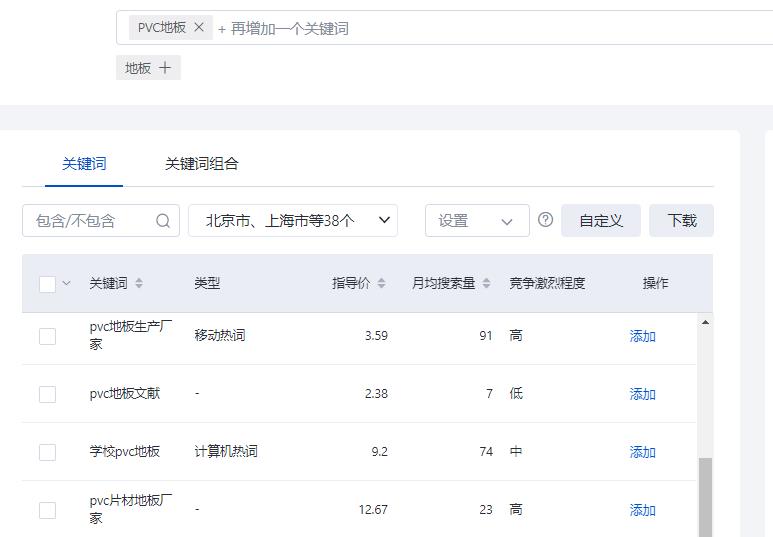Viewport: 773px width, 537px height.
Task: Click scrollbar up arrow in keyword table
Action: point(705,323)
